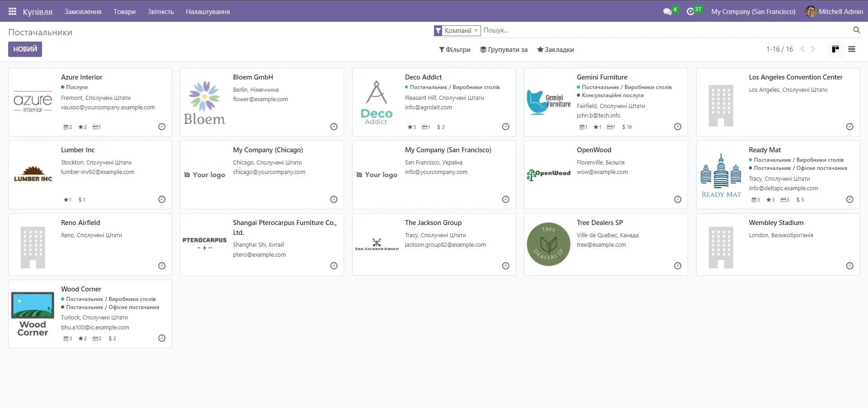868x408 pixels.
Task: Expand the Групувати за dropdown
Action: pos(504,50)
